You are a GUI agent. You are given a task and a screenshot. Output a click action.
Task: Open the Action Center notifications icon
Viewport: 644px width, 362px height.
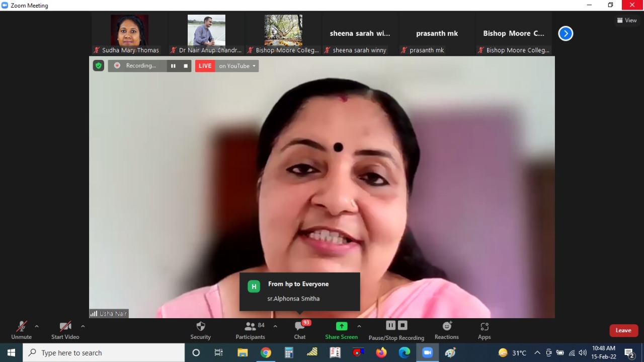(x=629, y=352)
